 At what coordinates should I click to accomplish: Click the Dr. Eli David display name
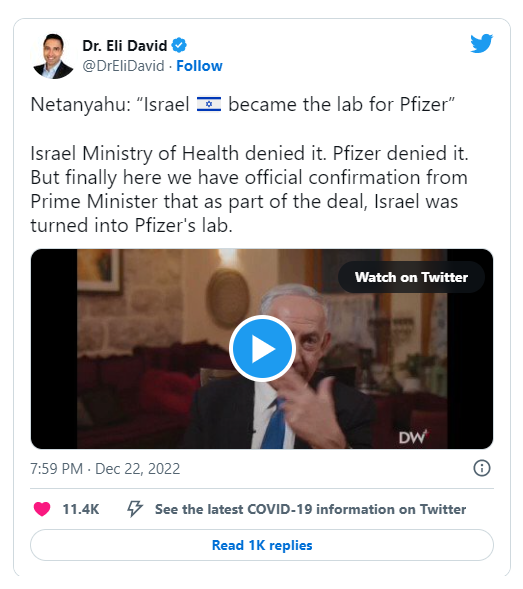[125, 46]
